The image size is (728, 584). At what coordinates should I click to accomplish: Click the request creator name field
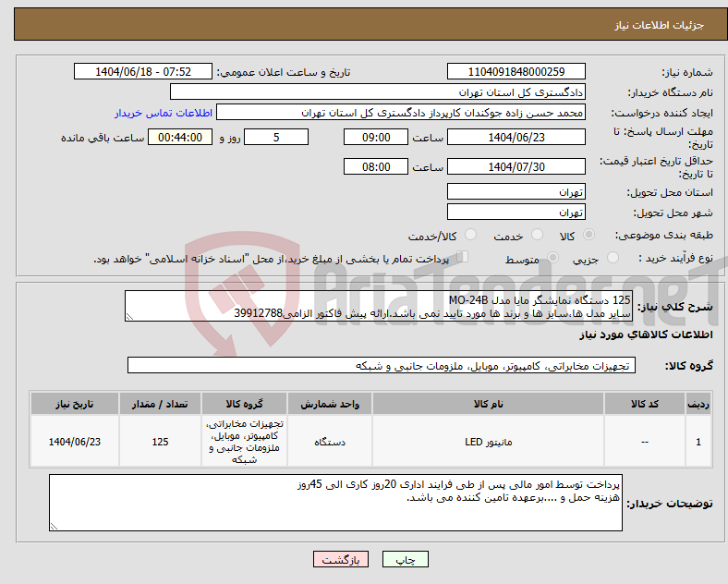[x=401, y=113]
